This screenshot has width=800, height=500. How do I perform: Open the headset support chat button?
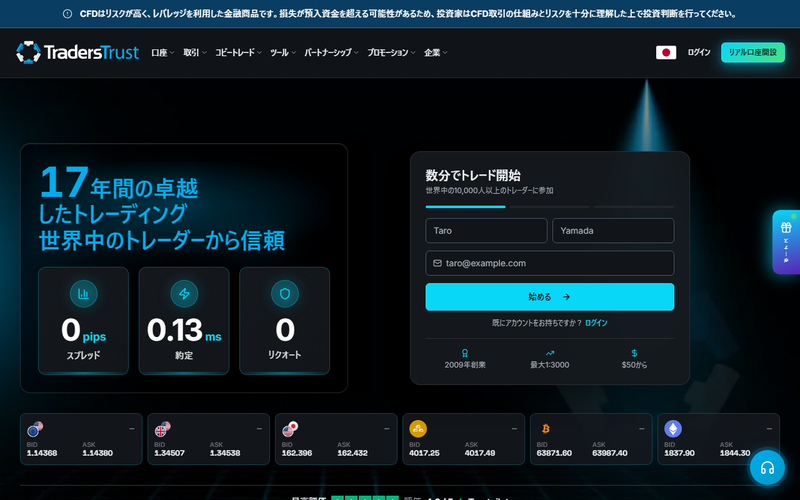[x=767, y=467]
